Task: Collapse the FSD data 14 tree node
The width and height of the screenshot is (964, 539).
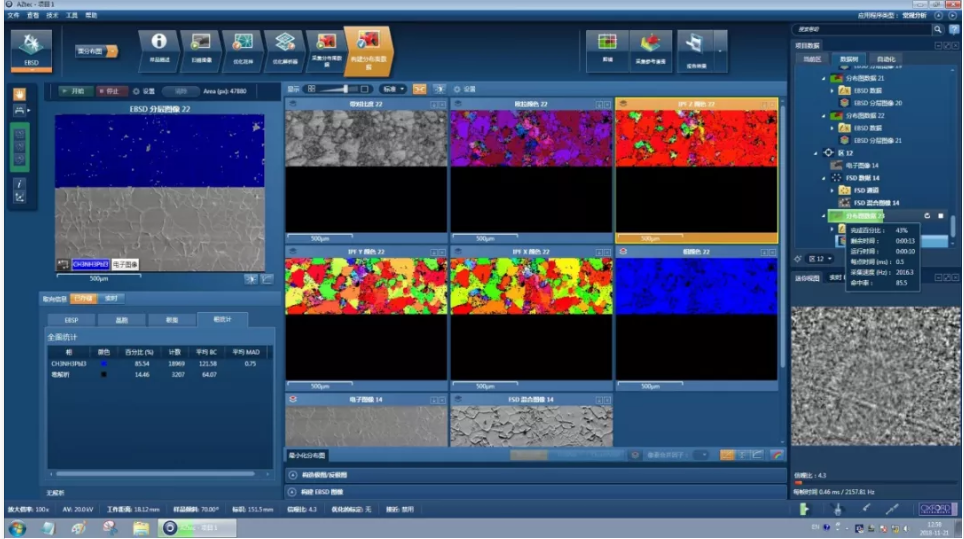Action: (824, 178)
